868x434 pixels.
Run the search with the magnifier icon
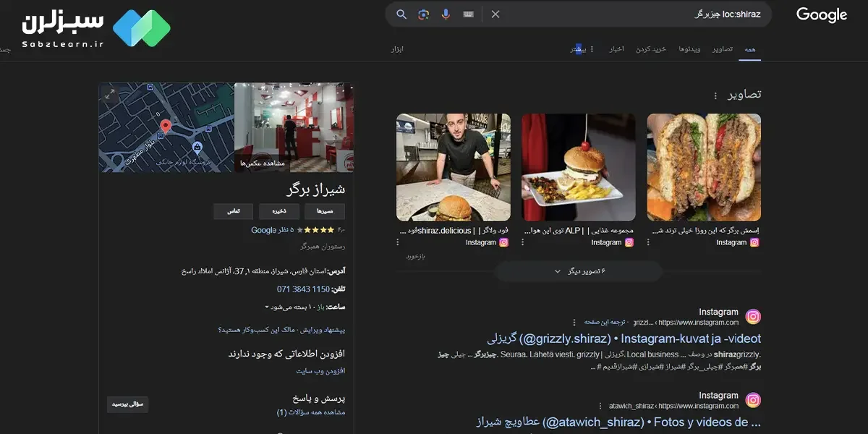[401, 13]
